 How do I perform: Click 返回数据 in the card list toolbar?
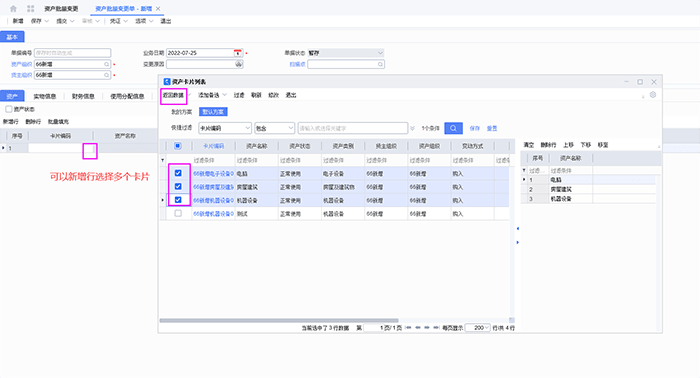click(173, 95)
